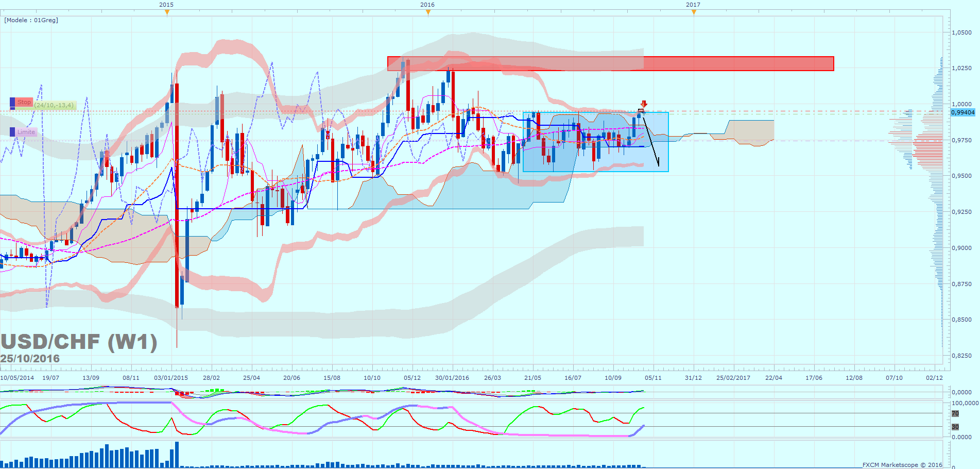This screenshot has height=469, width=980.
Task: Click the 07/10 date axis label
Action: [x=894, y=378]
